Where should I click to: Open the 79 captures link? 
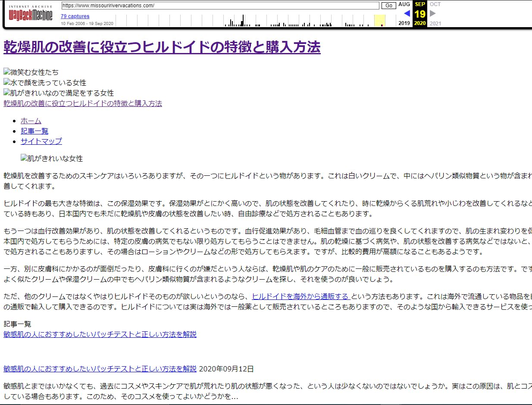(75, 16)
